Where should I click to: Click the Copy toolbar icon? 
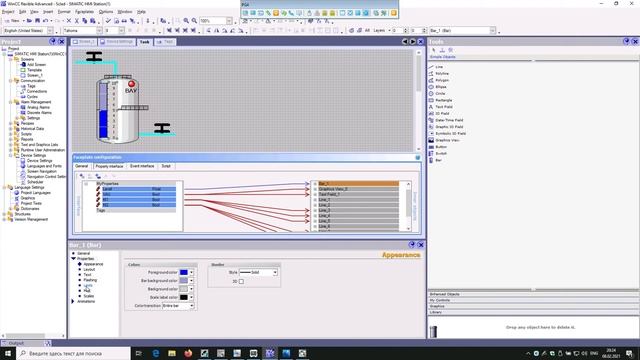click(x=84, y=20)
